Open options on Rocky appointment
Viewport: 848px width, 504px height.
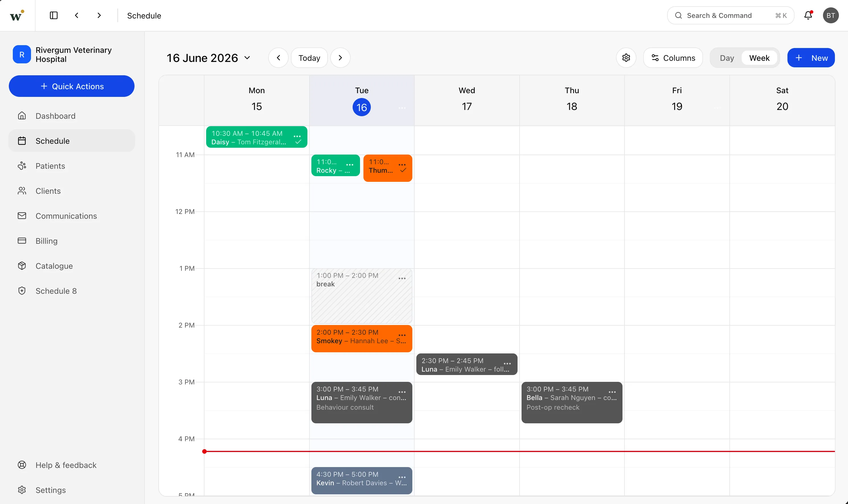[x=350, y=164]
